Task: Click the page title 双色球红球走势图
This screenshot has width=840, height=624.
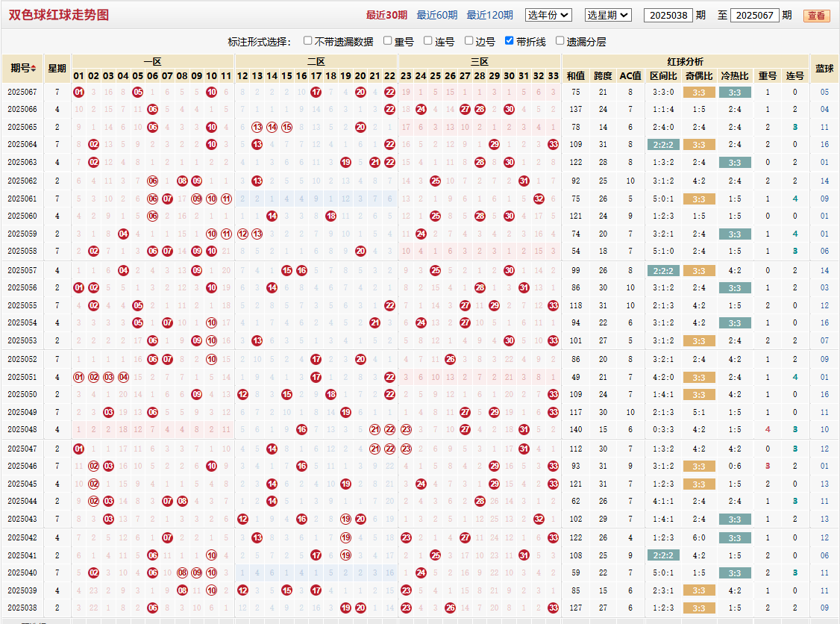Action: (59, 15)
